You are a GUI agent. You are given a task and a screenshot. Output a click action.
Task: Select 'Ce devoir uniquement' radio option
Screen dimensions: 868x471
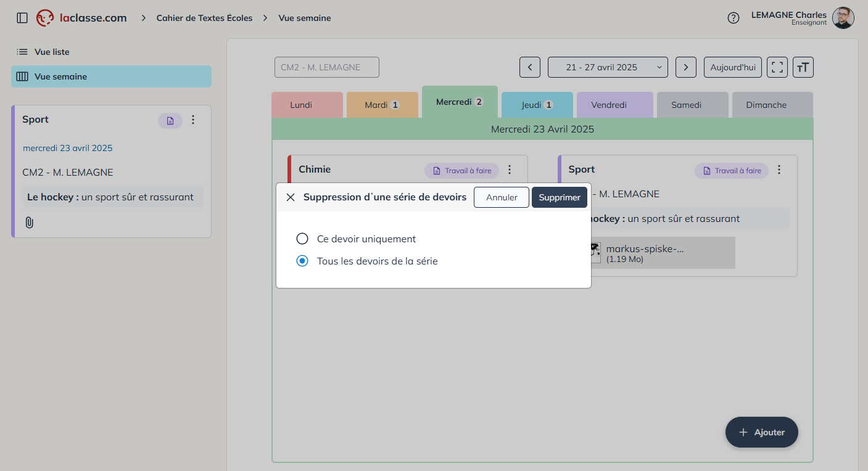point(302,239)
